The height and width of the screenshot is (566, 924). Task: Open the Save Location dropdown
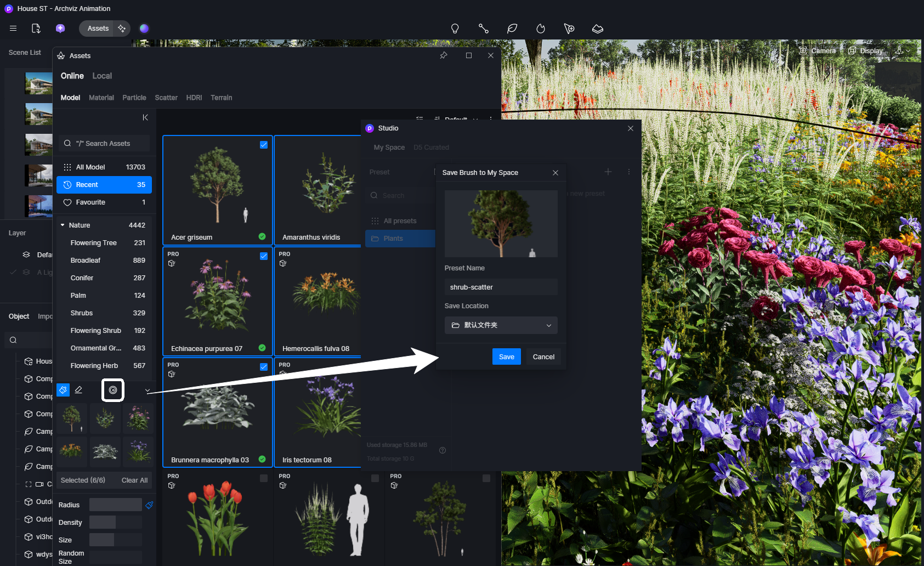[501, 325]
